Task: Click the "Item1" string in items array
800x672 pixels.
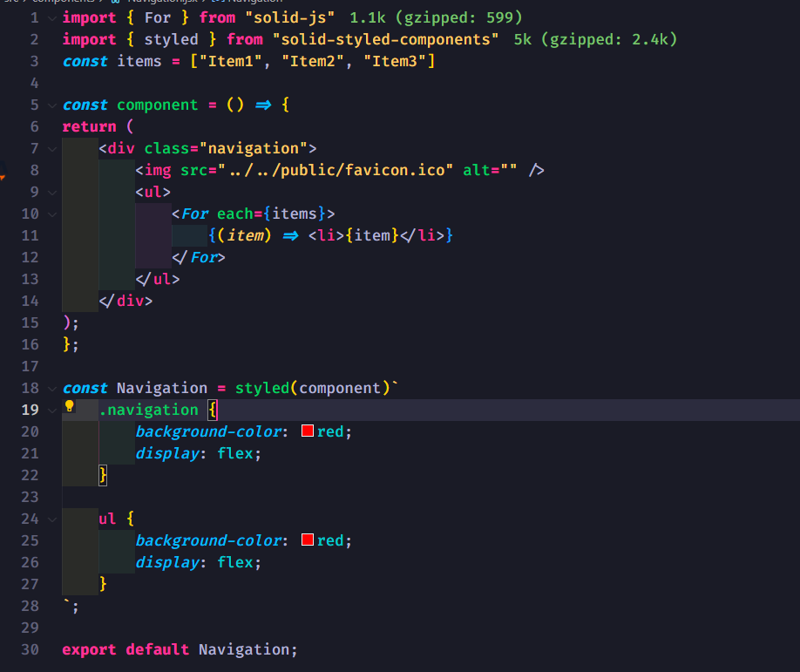Action: point(231,61)
